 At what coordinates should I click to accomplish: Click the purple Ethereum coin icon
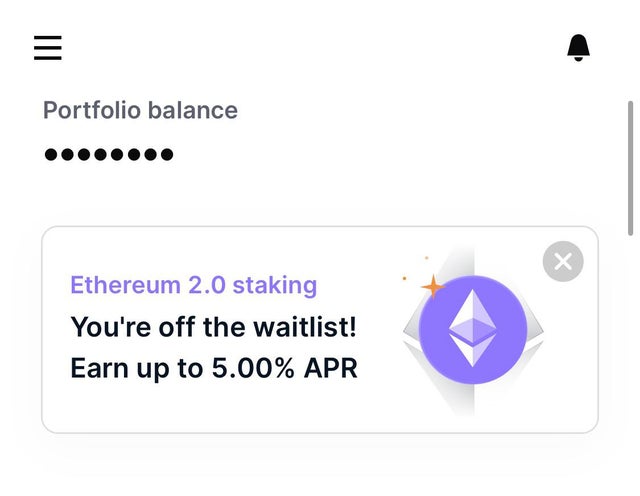point(473,329)
